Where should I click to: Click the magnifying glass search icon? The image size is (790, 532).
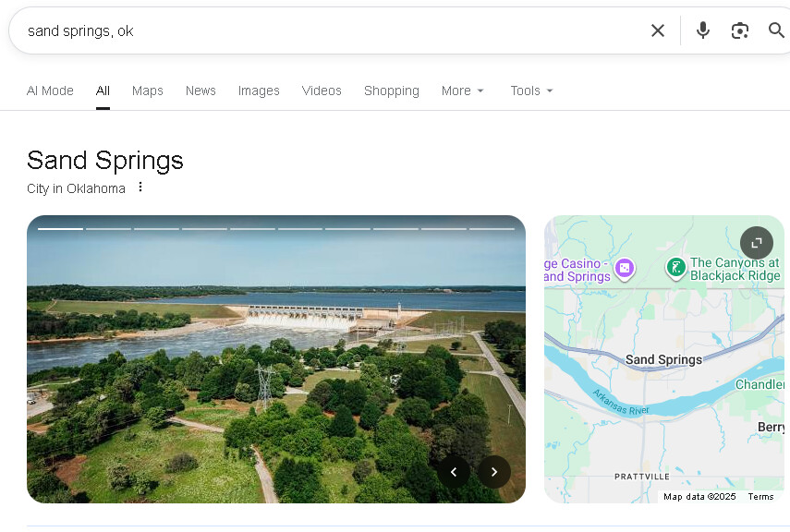click(x=776, y=30)
